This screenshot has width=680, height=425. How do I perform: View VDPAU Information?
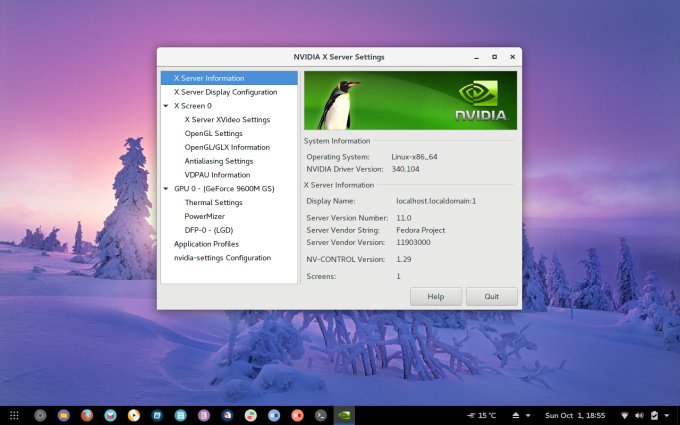[x=229, y=175]
